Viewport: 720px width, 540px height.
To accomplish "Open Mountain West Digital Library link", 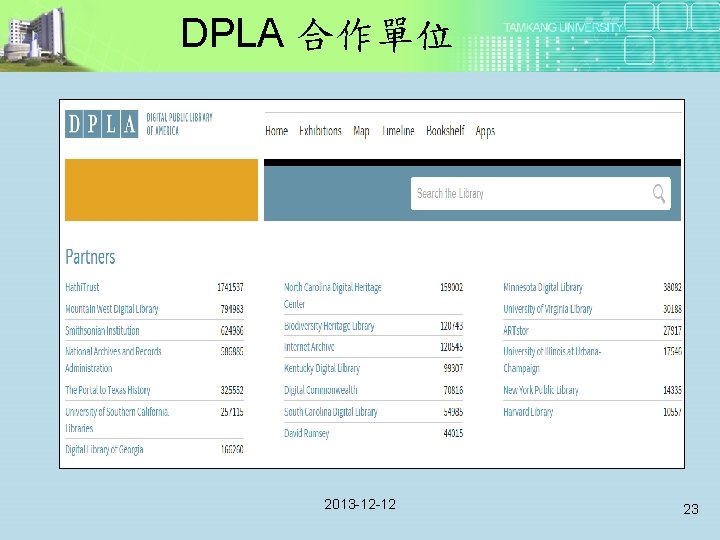I will click(112, 309).
